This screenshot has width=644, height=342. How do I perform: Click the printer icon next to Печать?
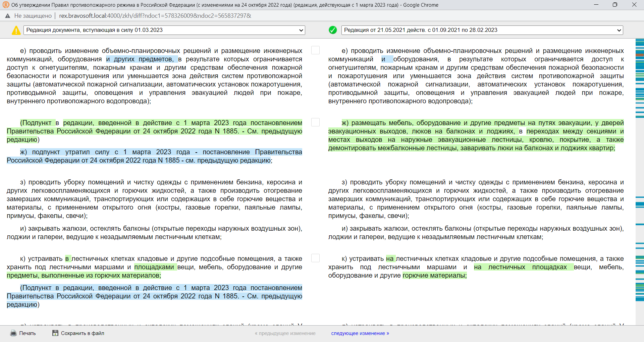13,333
